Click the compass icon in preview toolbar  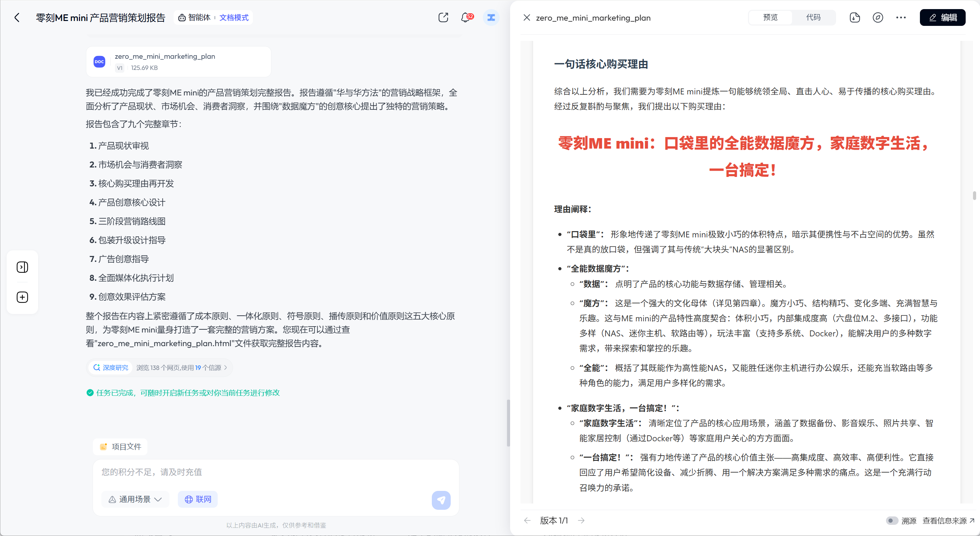(x=878, y=17)
